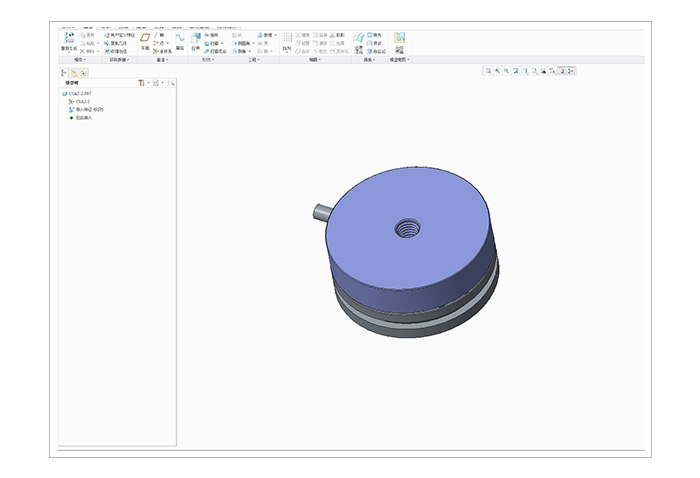
Task: Switch to the Folder Browser navigator tab
Action: 74,72
